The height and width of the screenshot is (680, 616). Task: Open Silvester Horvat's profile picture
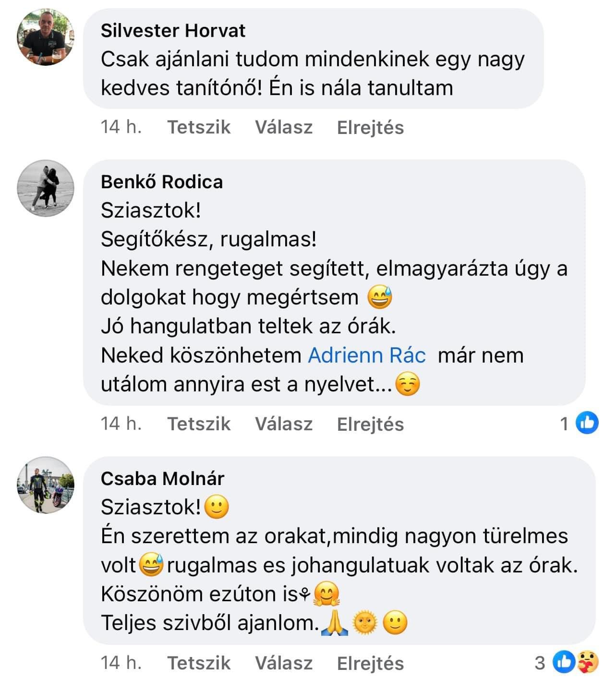pos(46,37)
